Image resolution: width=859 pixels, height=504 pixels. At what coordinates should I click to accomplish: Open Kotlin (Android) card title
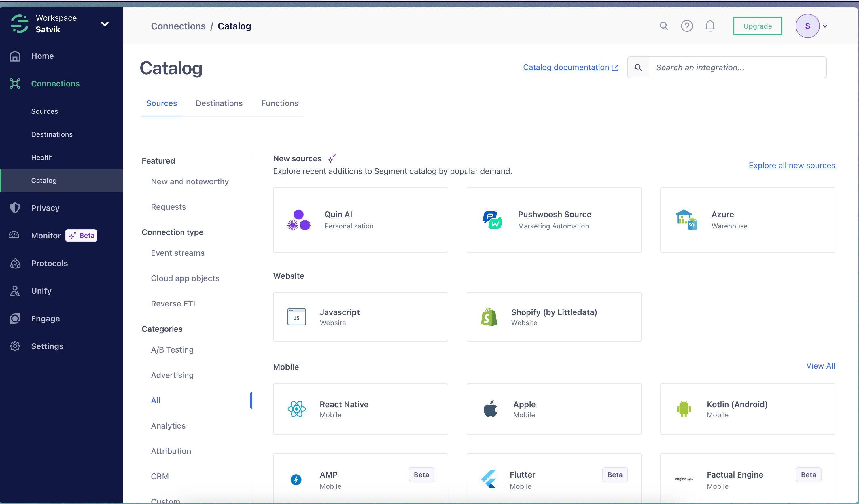(737, 404)
